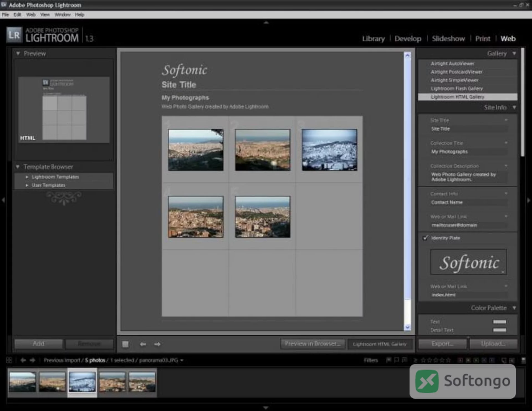Expand the Lightroom Templates folder

27,177
